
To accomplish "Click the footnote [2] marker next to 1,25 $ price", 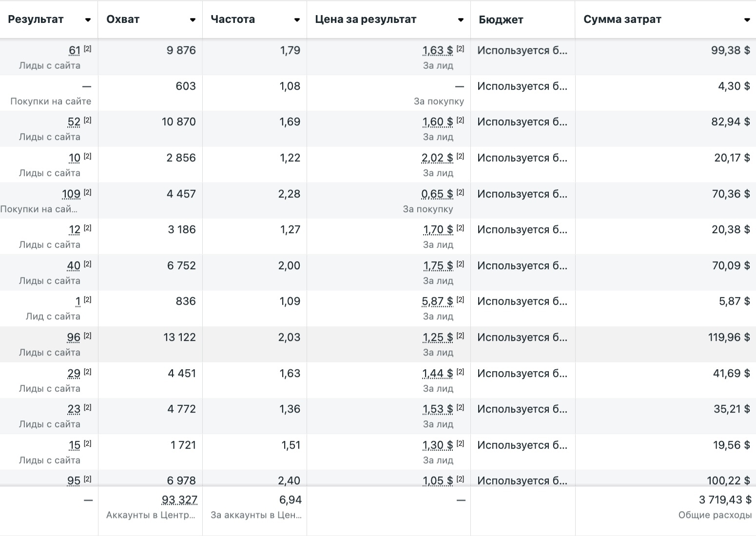I will point(460,336).
